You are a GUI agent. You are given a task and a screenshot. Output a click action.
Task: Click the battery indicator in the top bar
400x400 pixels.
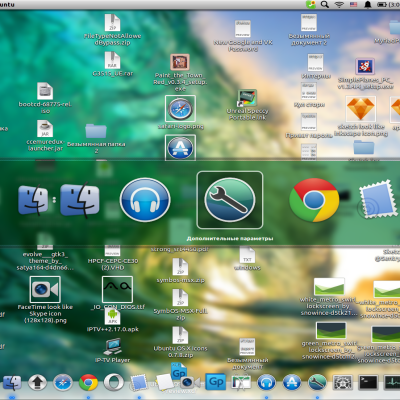(381, 4)
